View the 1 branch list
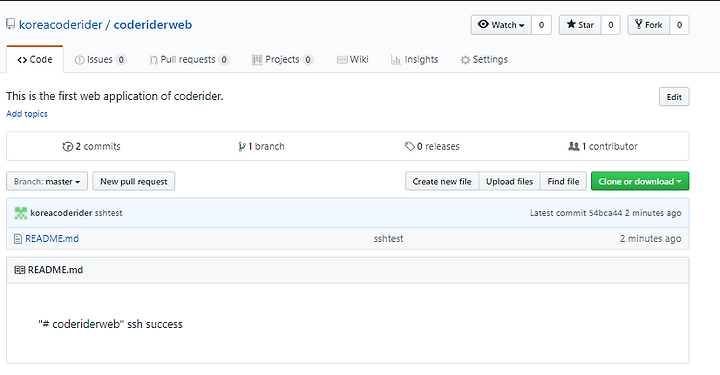The height and width of the screenshot is (375, 720). coord(261,146)
